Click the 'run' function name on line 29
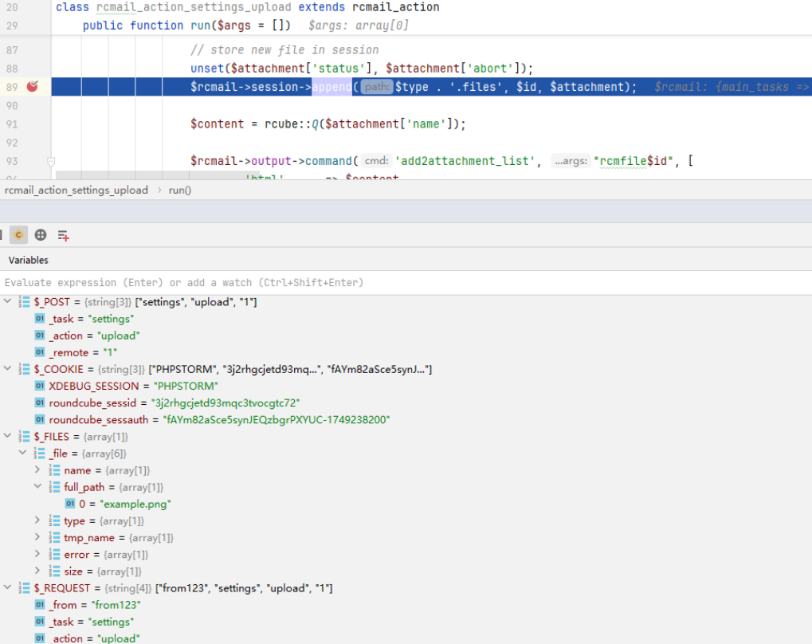 (201, 26)
